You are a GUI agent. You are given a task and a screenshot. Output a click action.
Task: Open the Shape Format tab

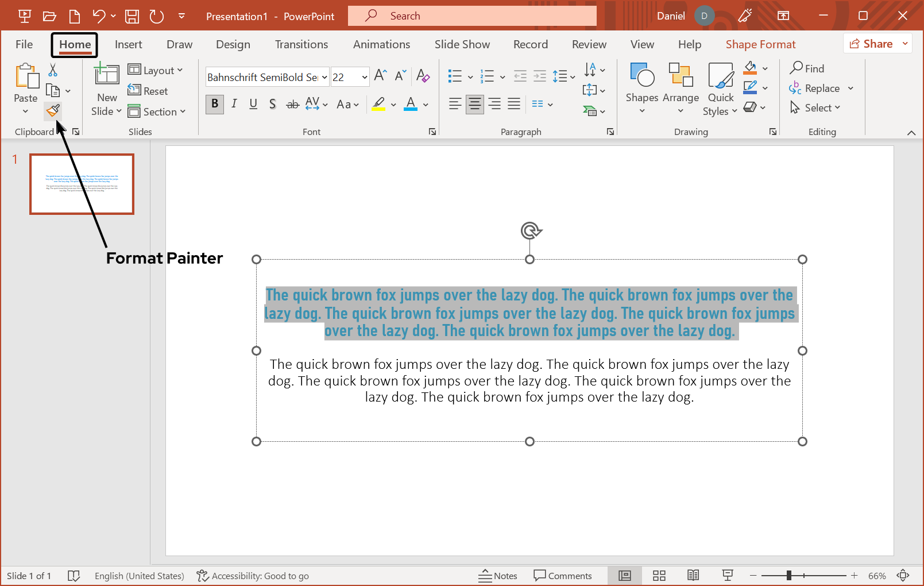pos(760,44)
